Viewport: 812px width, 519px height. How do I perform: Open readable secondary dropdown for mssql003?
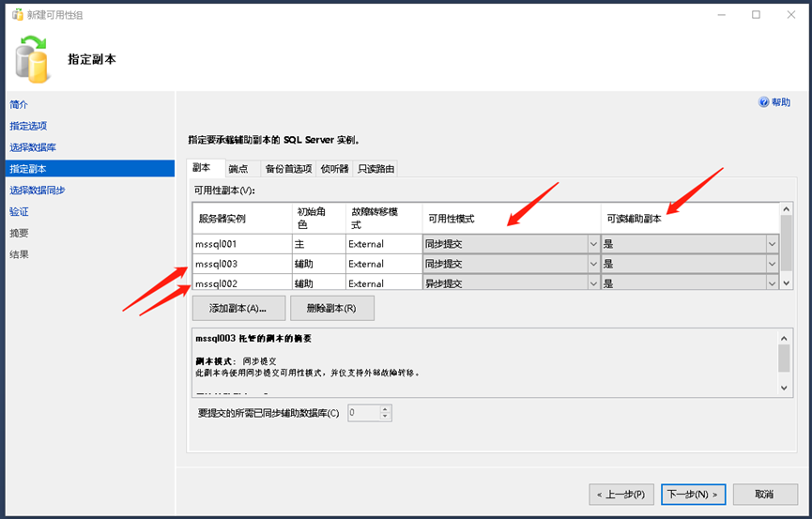[x=773, y=264]
